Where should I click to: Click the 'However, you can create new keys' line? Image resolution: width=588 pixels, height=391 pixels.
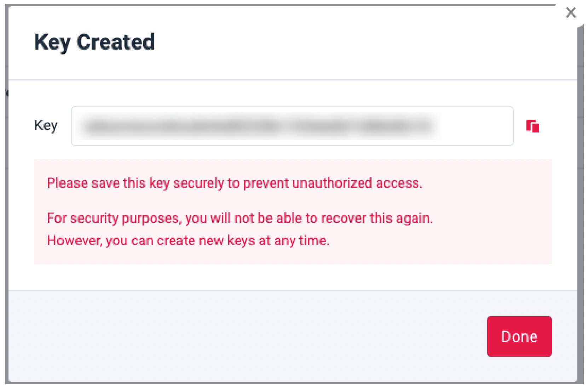tap(188, 240)
